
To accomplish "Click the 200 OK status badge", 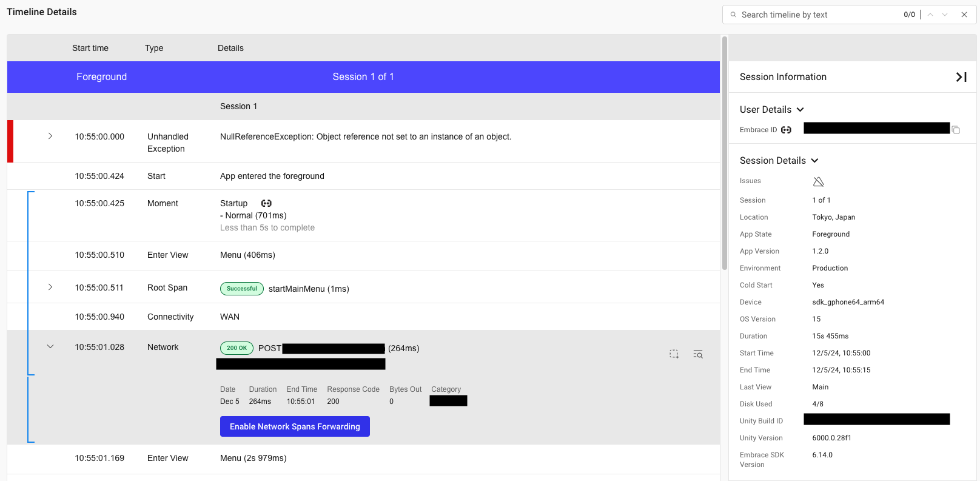I will [x=237, y=348].
